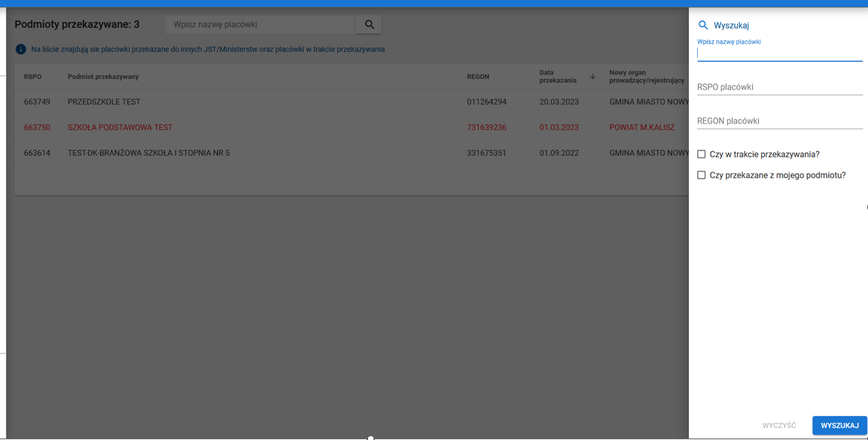Click the sort arrow next to Data przekazania
The image size is (868, 440).
[592, 77]
